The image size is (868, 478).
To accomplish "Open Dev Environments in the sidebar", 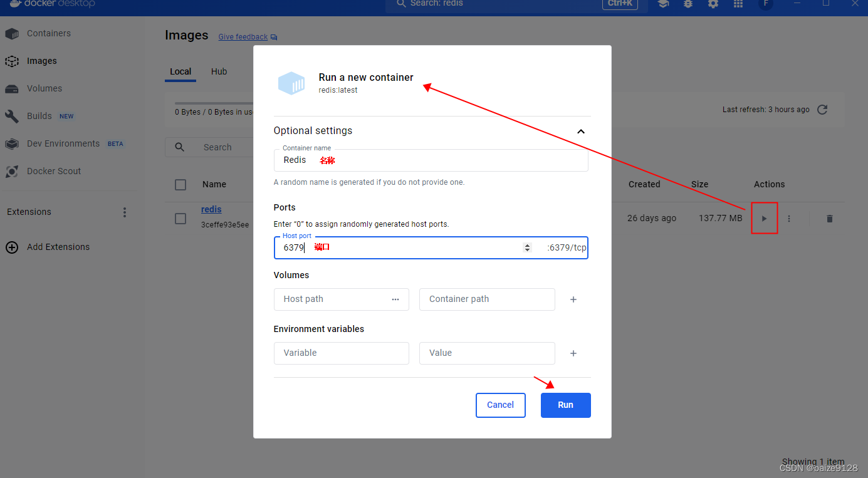I will click(x=63, y=143).
